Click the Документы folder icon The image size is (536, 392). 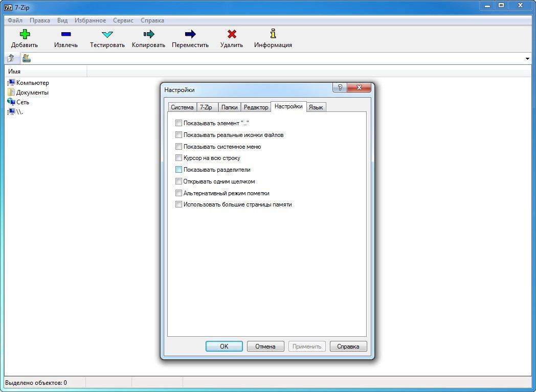point(11,92)
